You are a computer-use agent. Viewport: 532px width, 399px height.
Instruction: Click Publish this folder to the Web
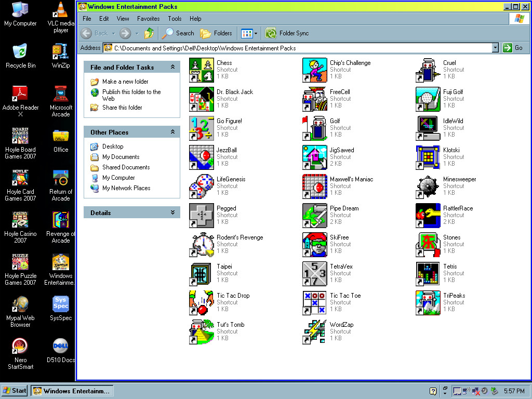pyautogui.click(x=131, y=95)
